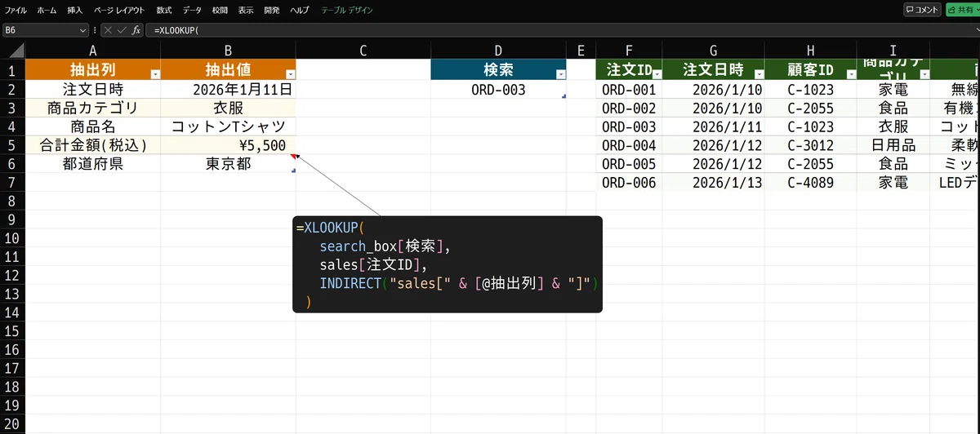This screenshot has height=434, width=980.
Task: Click the 検索 table header cell
Action: (498, 69)
